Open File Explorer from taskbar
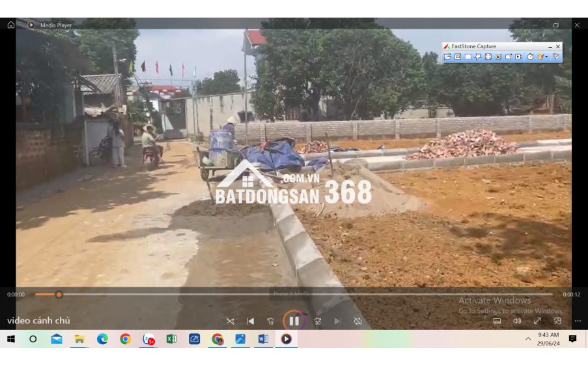This screenshot has height=367, width=588. coord(79,339)
